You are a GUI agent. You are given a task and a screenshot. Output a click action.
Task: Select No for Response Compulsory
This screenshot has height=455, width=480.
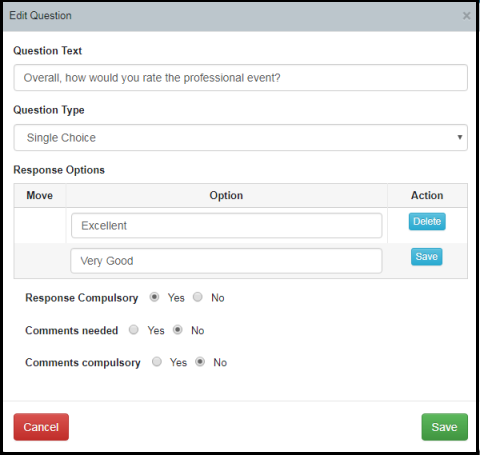198,297
